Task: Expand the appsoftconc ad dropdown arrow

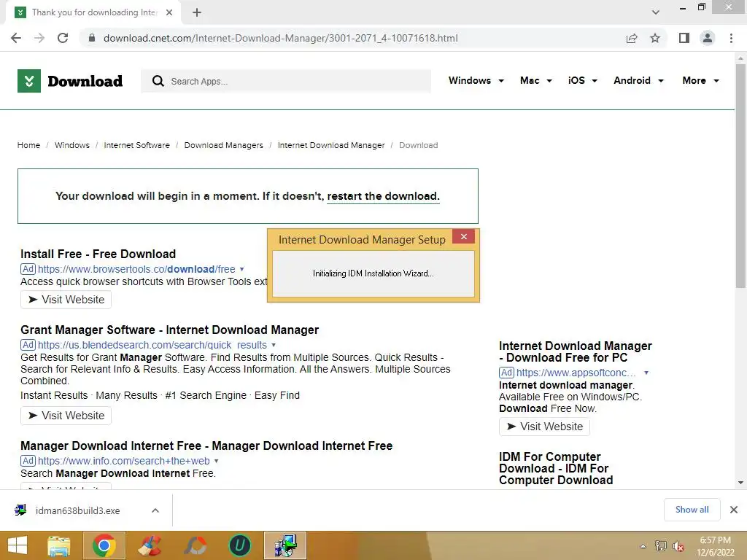Action: coord(646,373)
